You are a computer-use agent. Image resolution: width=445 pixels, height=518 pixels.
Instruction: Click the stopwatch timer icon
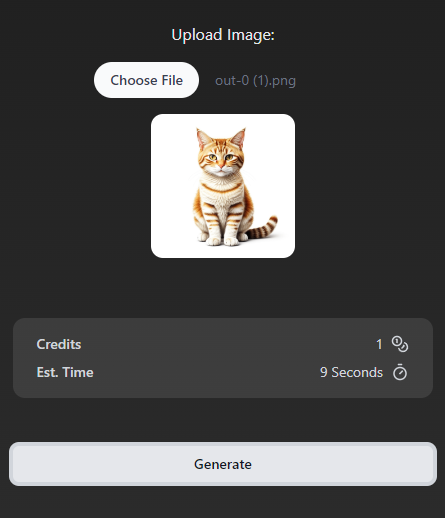tap(400, 372)
